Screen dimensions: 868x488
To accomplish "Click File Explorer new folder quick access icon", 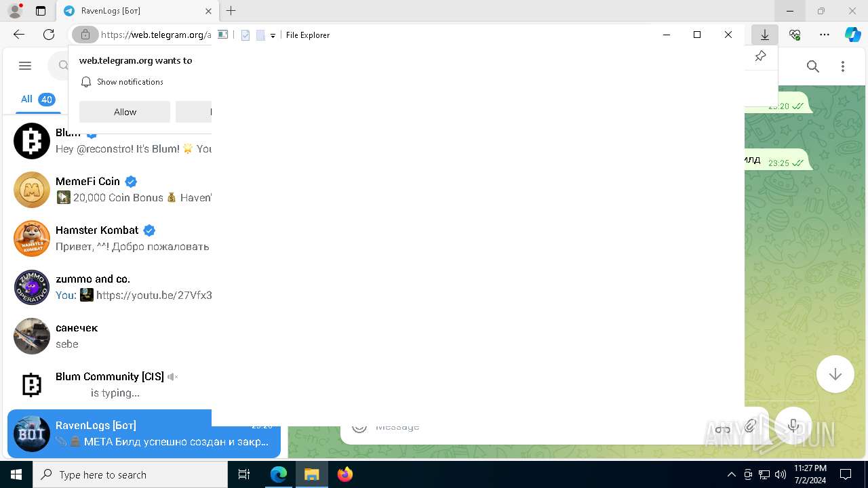I will click(260, 35).
